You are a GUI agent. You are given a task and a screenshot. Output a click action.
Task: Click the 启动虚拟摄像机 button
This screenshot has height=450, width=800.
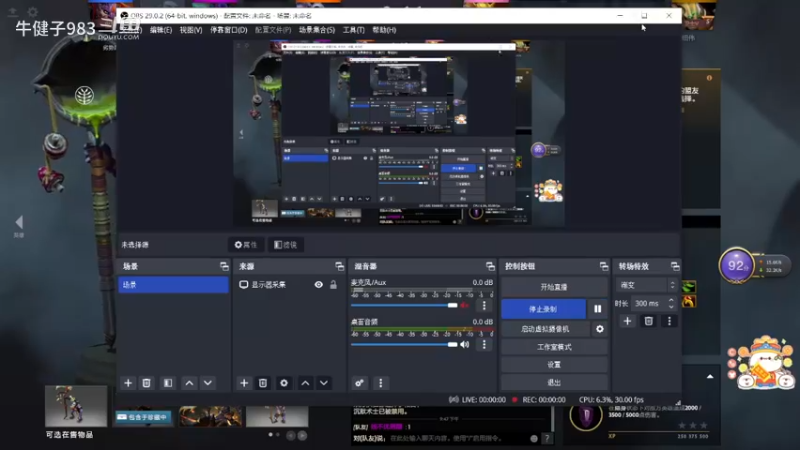tap(545, 329)
